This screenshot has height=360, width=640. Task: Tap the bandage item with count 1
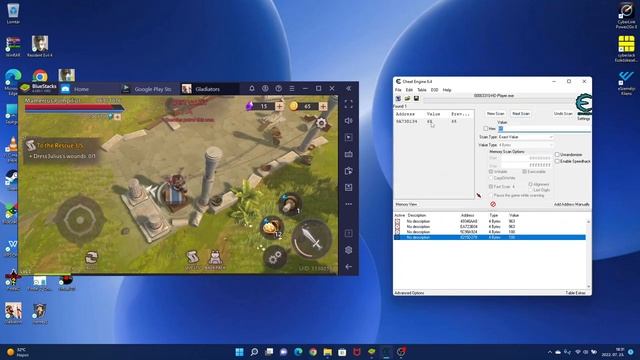290,203
